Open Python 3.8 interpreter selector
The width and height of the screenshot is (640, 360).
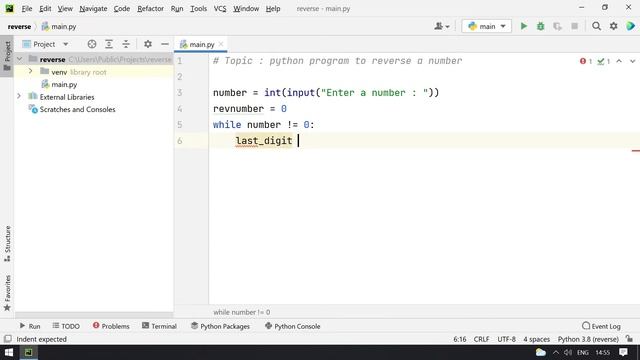click(x=588, y=339)
